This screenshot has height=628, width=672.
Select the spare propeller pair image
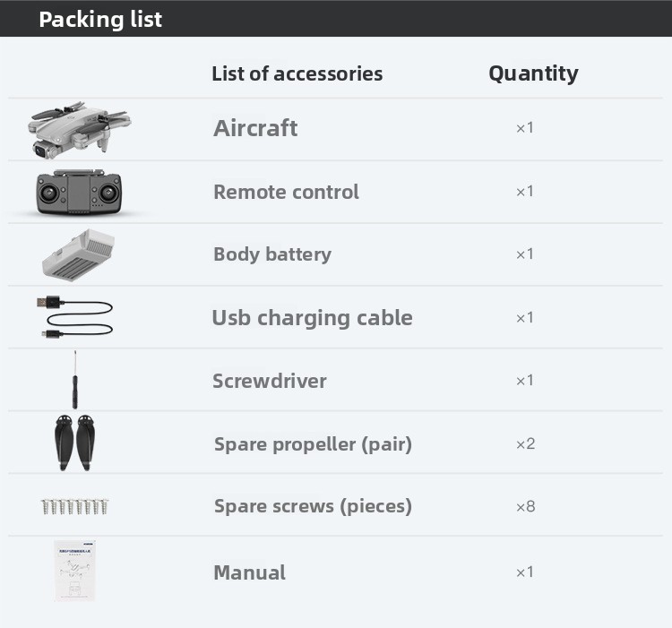[73, 443]
